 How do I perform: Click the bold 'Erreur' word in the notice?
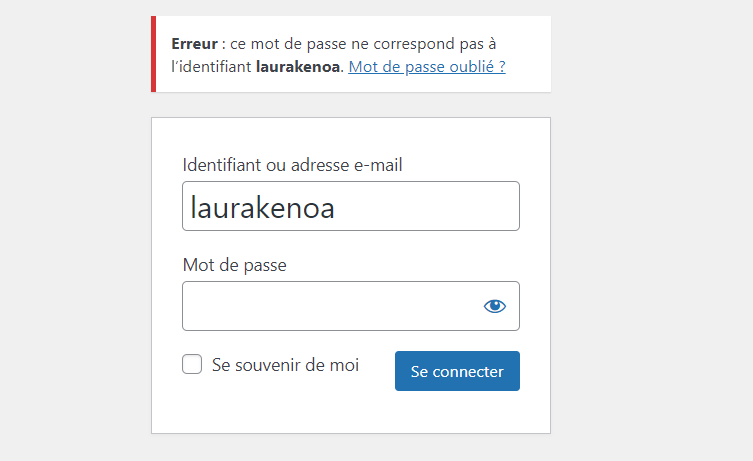195,45
